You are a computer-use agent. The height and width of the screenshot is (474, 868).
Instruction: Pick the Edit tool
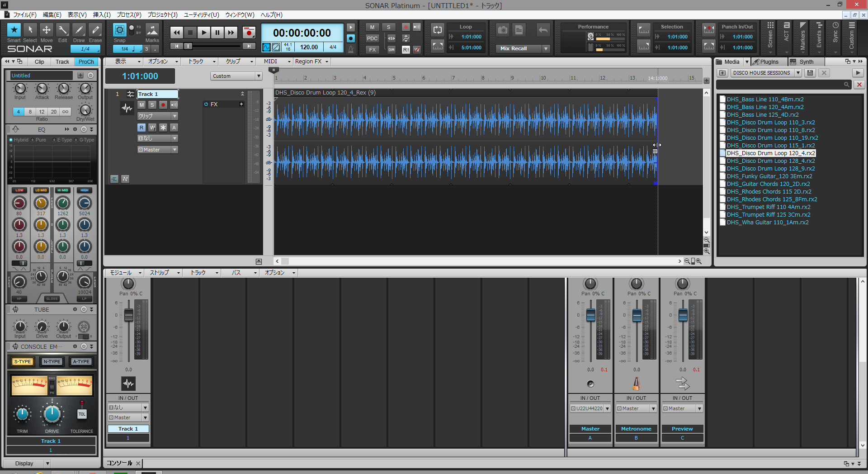(x=63, y=30)
